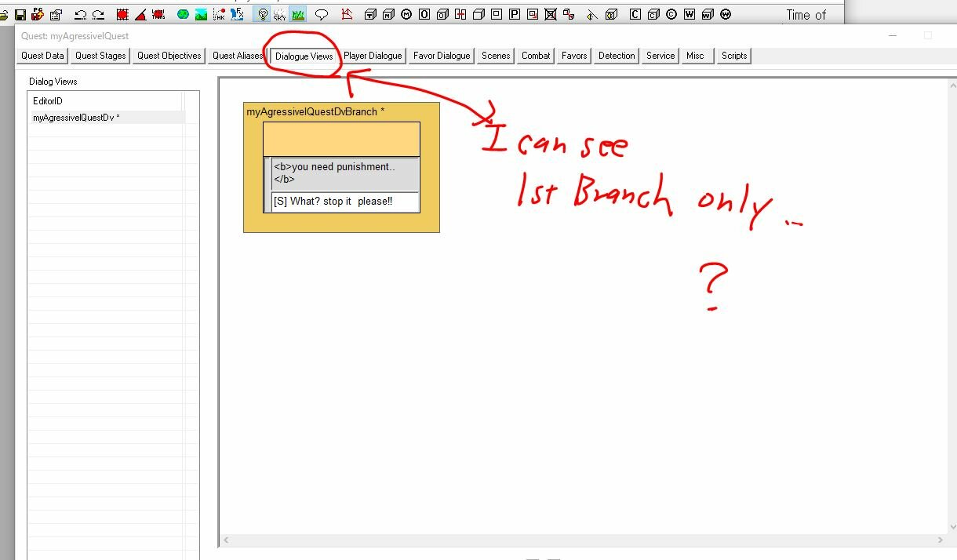Click the plain empty cube icon

click(478, 15)
